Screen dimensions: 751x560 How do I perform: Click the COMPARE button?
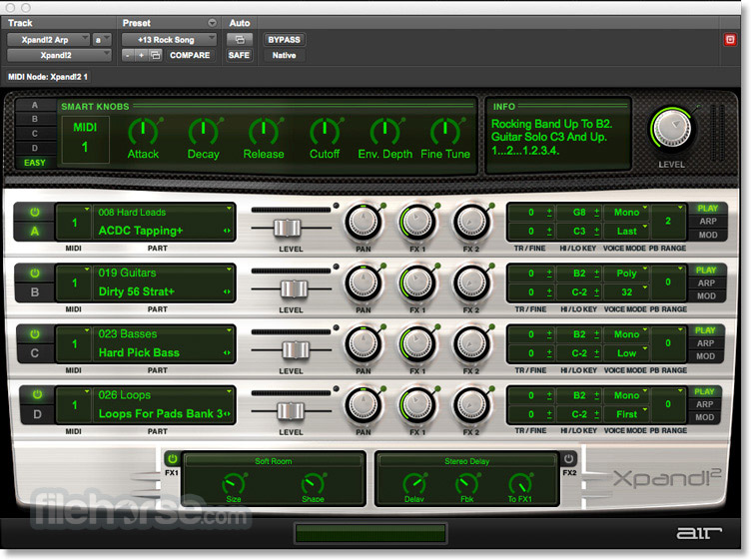pyautogui.click(x=190, y=55)
